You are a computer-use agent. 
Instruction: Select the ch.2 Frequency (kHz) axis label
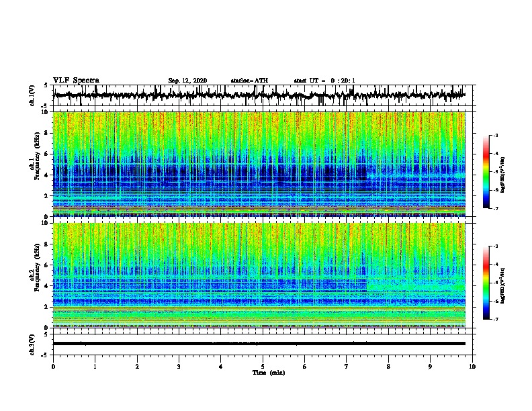pyautogui.click(x=36, y=268)
